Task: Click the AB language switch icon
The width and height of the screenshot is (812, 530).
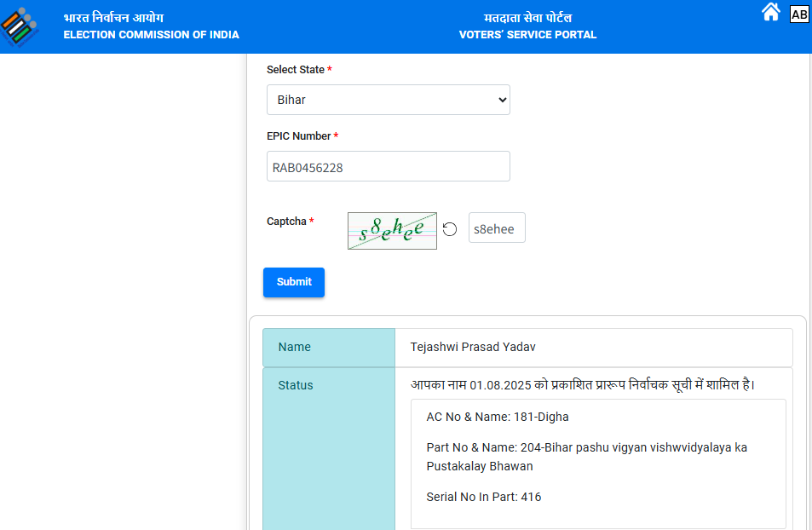Action: [x=799, y=14]
